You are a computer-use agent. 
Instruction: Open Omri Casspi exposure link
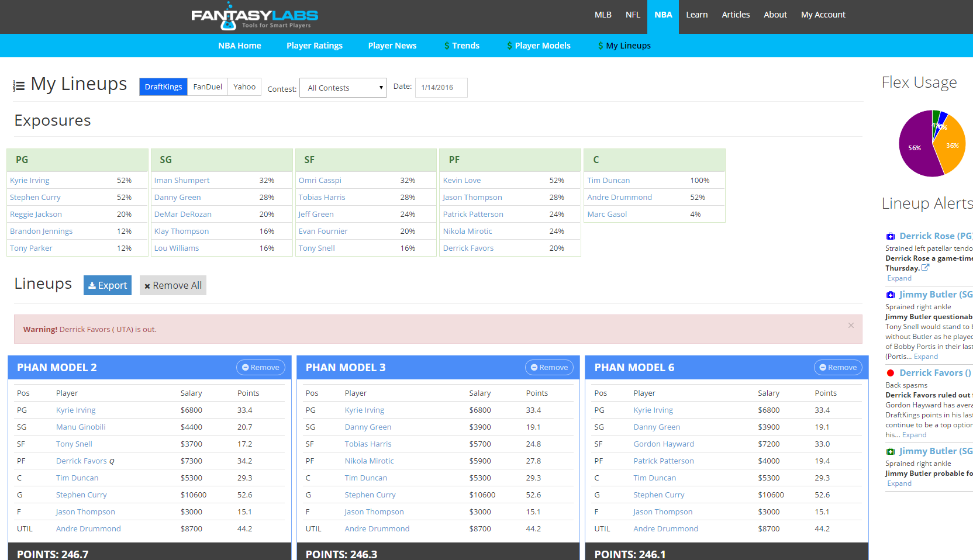(320, 181)
